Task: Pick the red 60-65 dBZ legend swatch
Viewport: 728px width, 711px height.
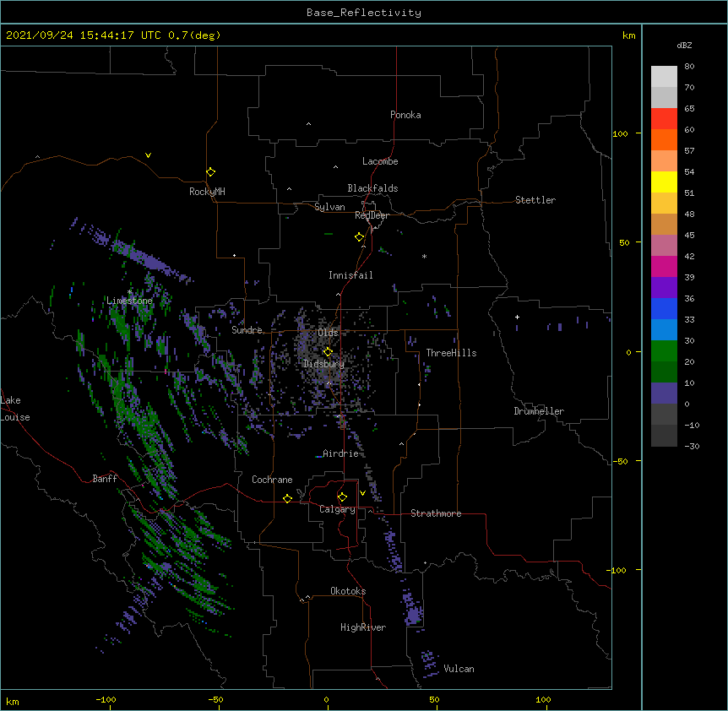Action: 664,118
